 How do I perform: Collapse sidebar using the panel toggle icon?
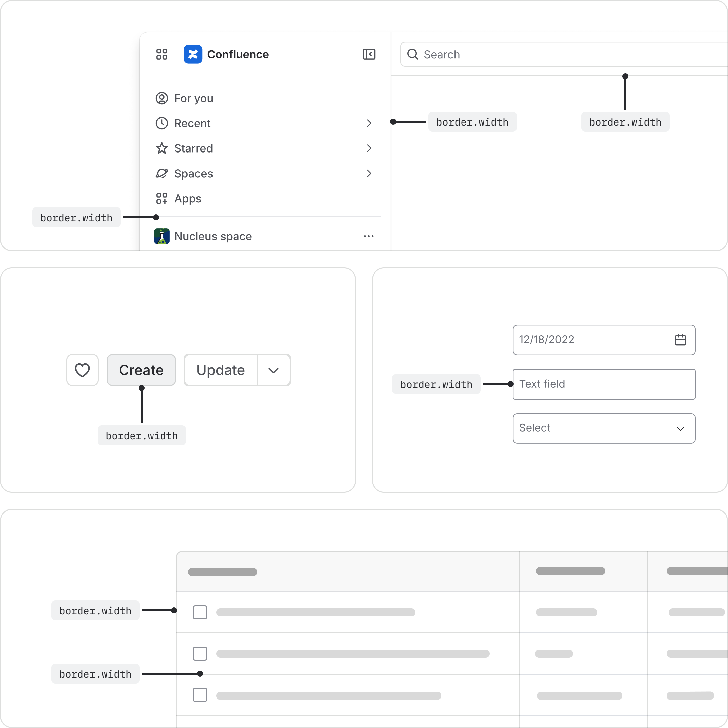(369, 54)
